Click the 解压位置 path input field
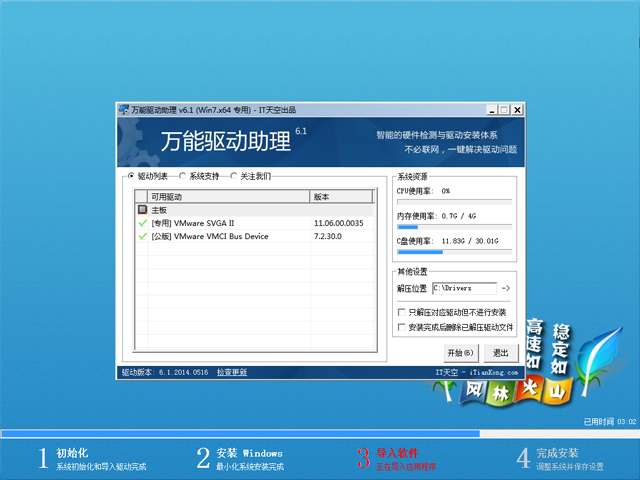 coord(464,289)
